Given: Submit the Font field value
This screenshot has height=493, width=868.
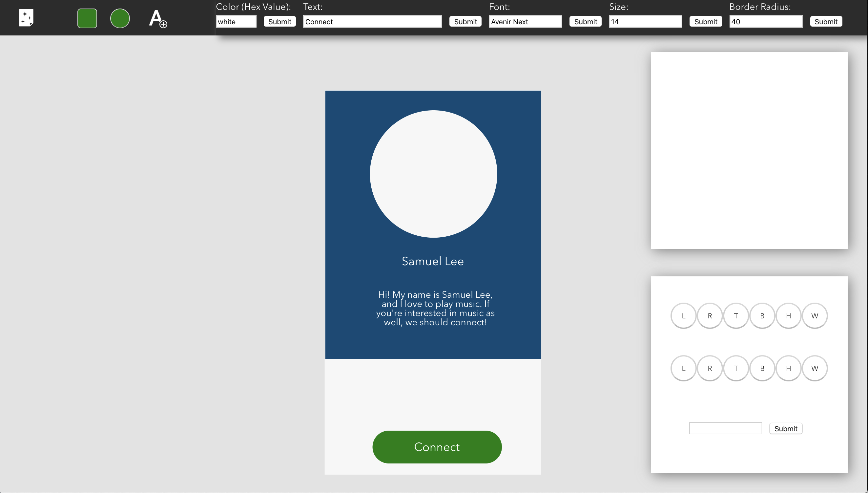Looking at the screenshot, I should [x=585, y=22].
